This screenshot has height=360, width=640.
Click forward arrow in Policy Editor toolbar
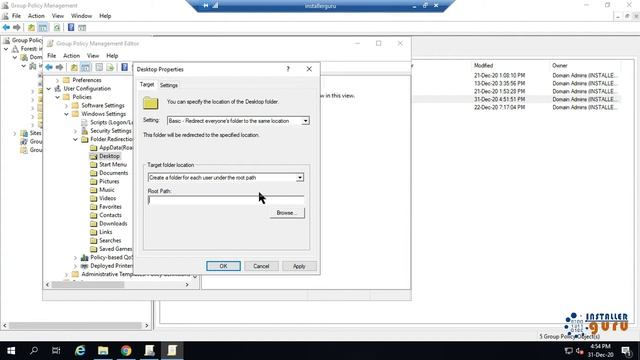tap(60, 67)
